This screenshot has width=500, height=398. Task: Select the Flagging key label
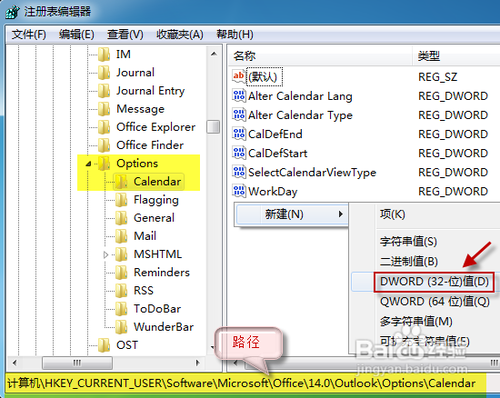pos(156,200)
